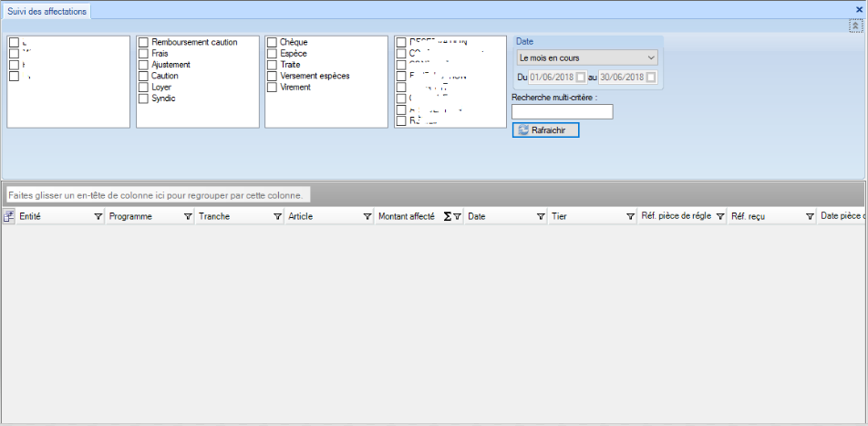Check the Remboursement caution checkbox

tap(143, 43)
